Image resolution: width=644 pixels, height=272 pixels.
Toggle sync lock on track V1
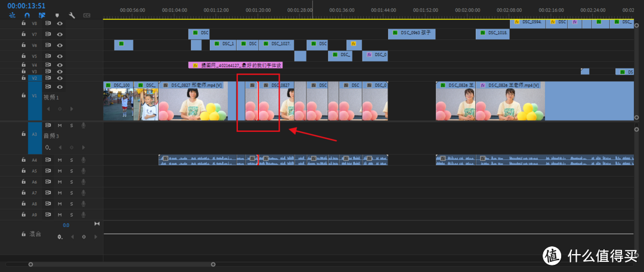point(48,86)
